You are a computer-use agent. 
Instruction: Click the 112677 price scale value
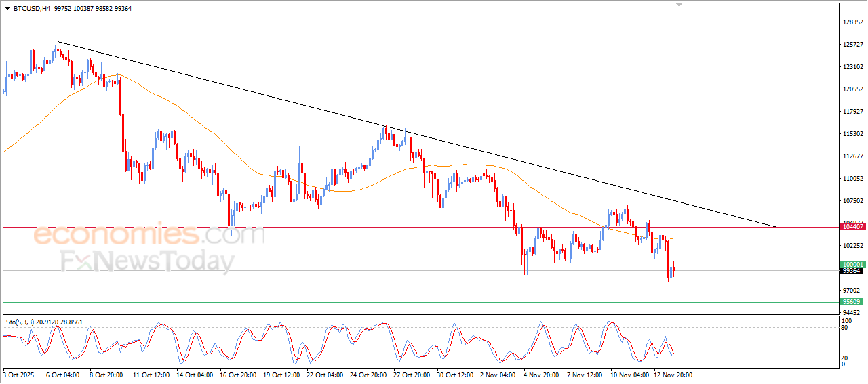[x=852, y=156]
